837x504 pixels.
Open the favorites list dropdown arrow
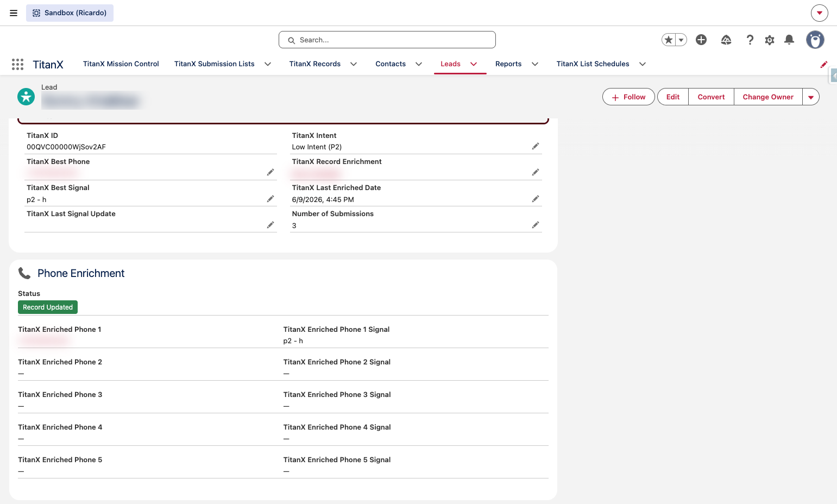681,40
